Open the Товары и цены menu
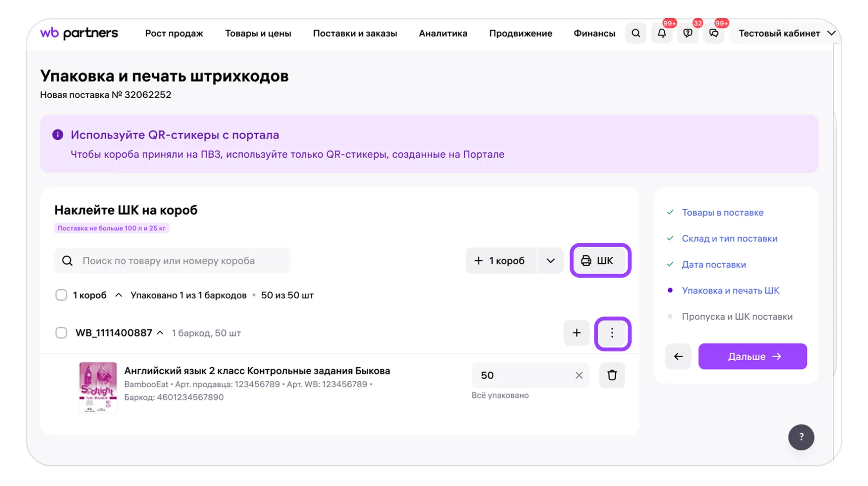Screen dimensions: 868x486 pos(258,33)
